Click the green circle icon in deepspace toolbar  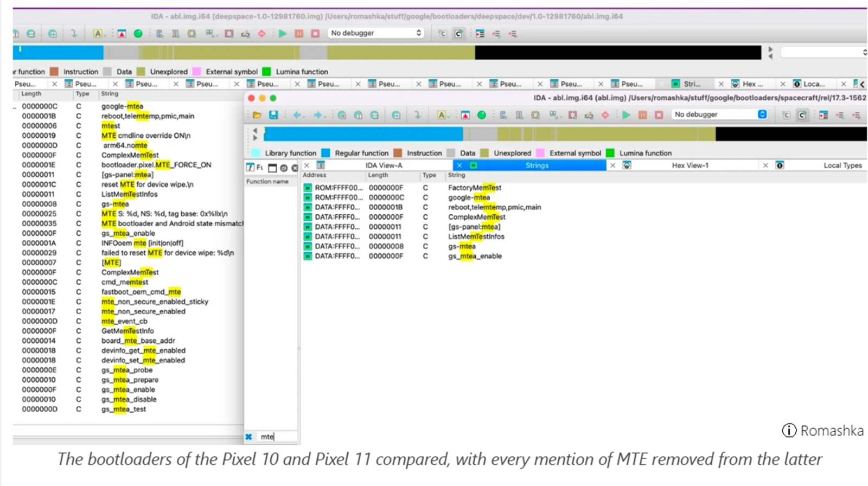click(138, 34)
